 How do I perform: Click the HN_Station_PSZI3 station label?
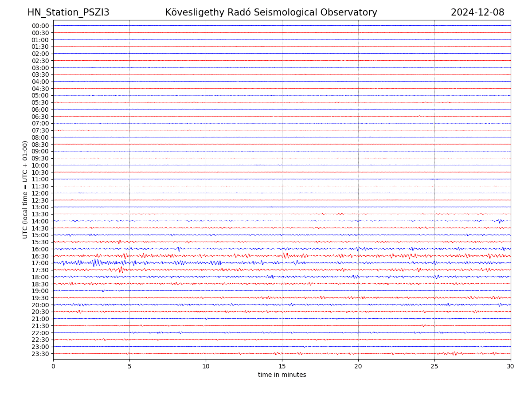[x=68, y=12]
